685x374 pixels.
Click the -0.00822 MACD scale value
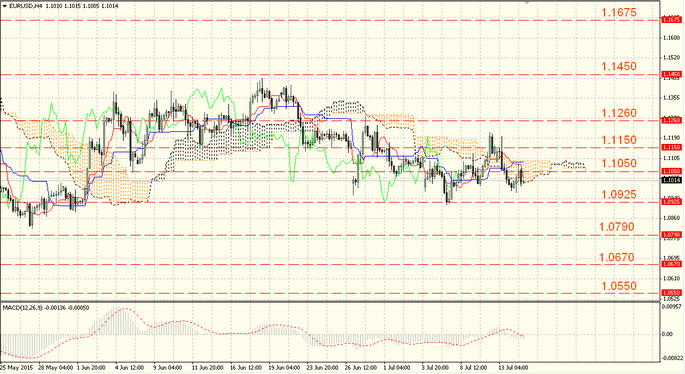673,358
